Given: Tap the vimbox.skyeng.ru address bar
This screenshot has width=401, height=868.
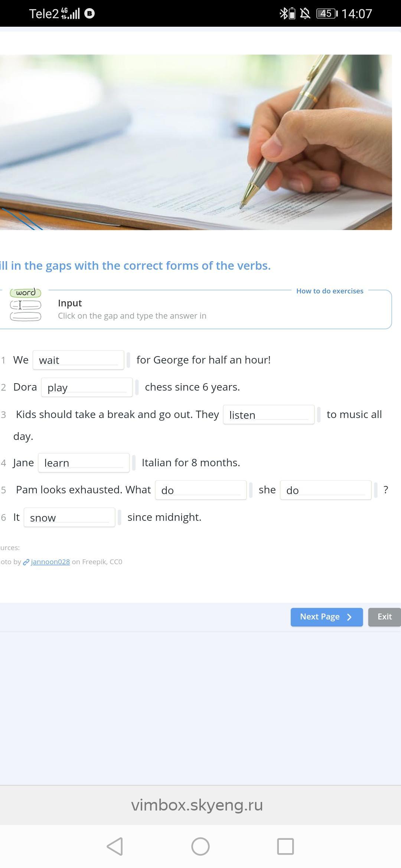Looking at the screenshot, I should tap(197, 805).
